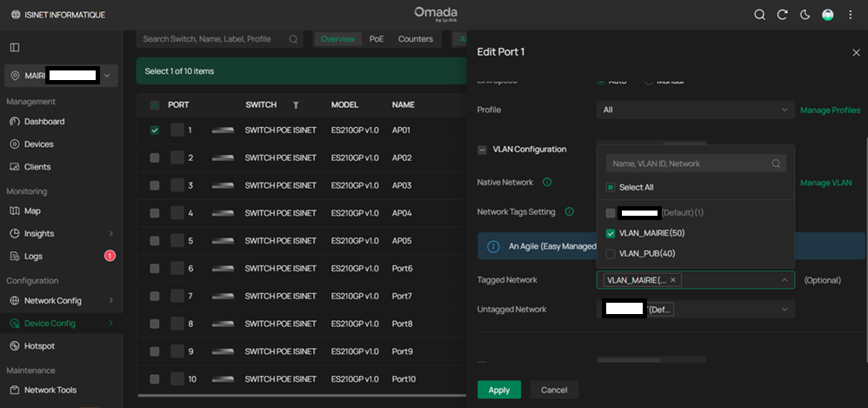Screen dimensions: 868x408
Task: Toggle the Select All VLAN checkbox
Action: tap(611, 188)
